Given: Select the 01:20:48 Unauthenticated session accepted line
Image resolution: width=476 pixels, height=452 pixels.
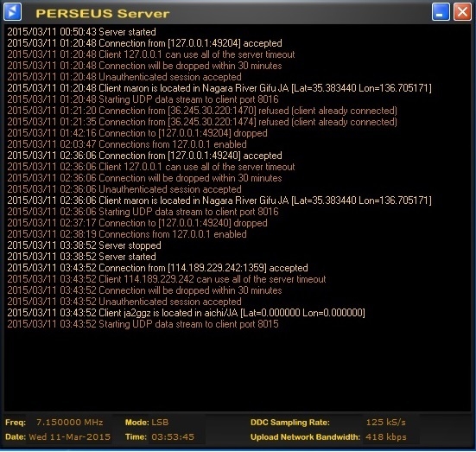Looking at the screenshot, I should click(x=124, y=77).
